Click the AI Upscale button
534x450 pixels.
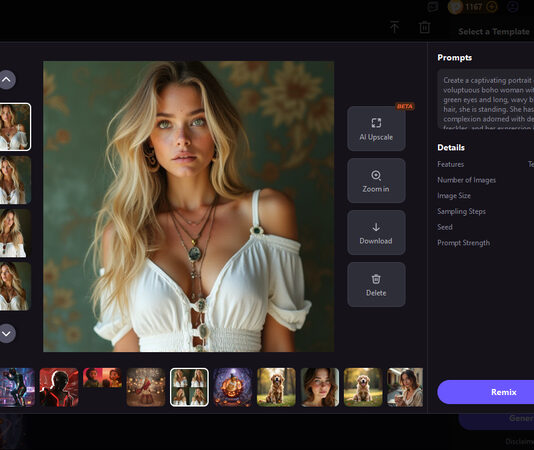376,128
